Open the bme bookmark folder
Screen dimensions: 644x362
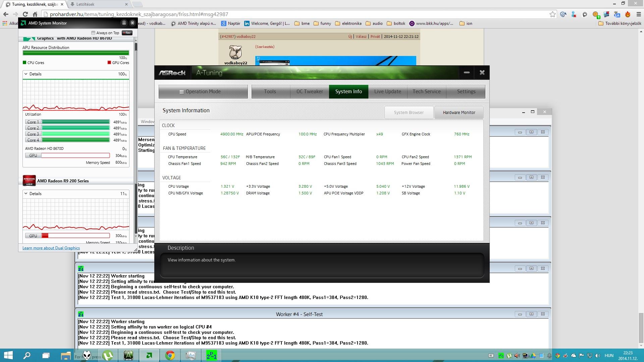[302, 23]
